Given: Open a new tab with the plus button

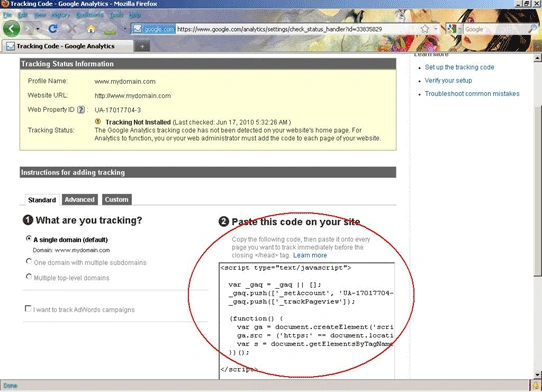Looking at the screenshot, I should (142, 46).
